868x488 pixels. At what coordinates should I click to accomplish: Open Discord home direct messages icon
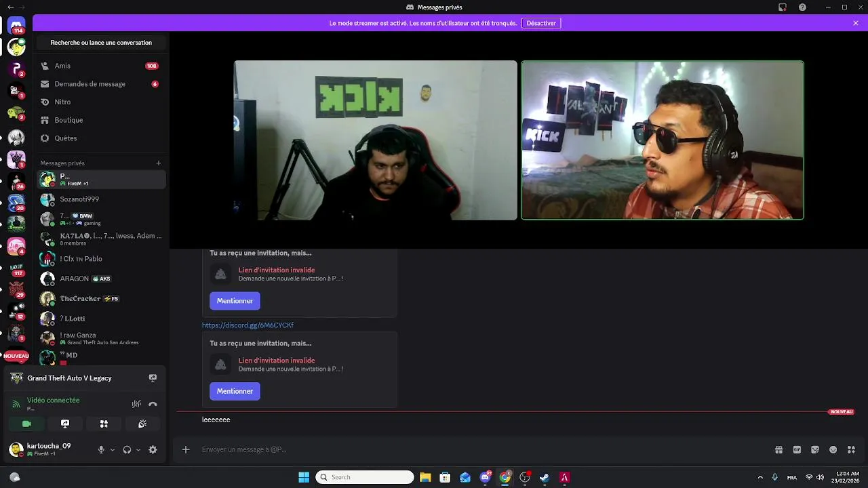[16, 25]
